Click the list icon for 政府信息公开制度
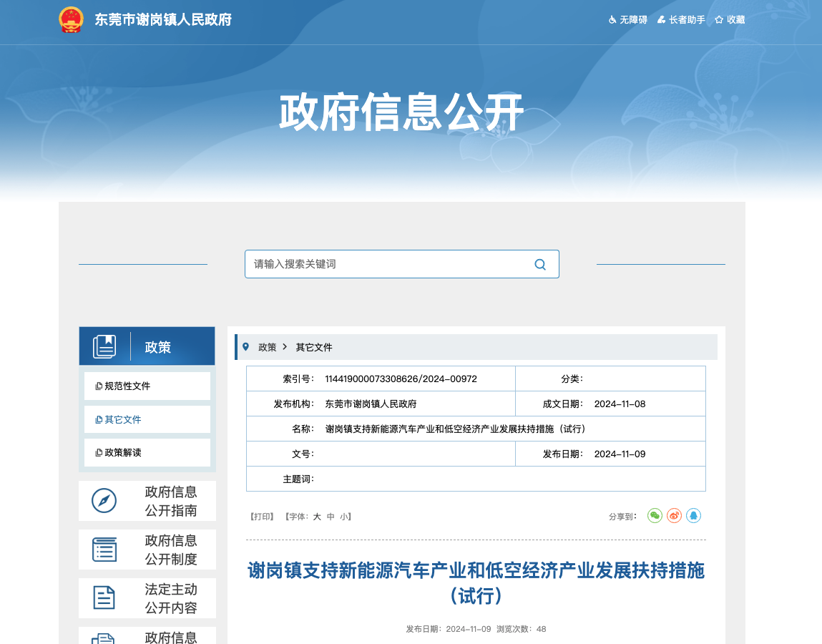 coord(104,549)
